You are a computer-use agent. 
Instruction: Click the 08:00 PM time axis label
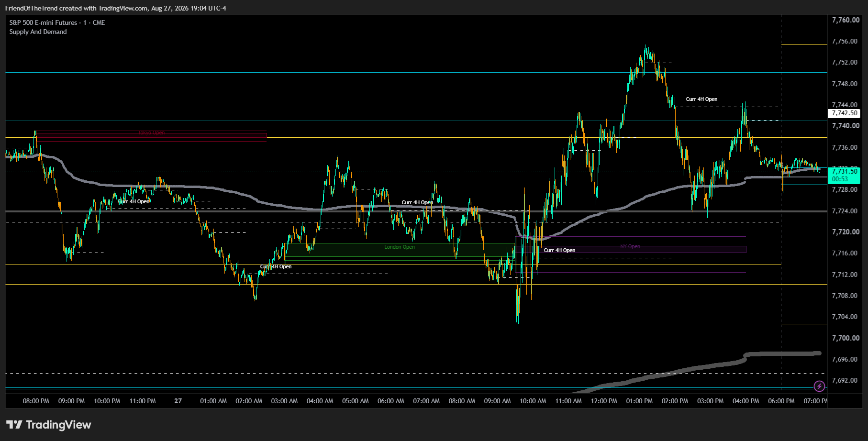36,401
